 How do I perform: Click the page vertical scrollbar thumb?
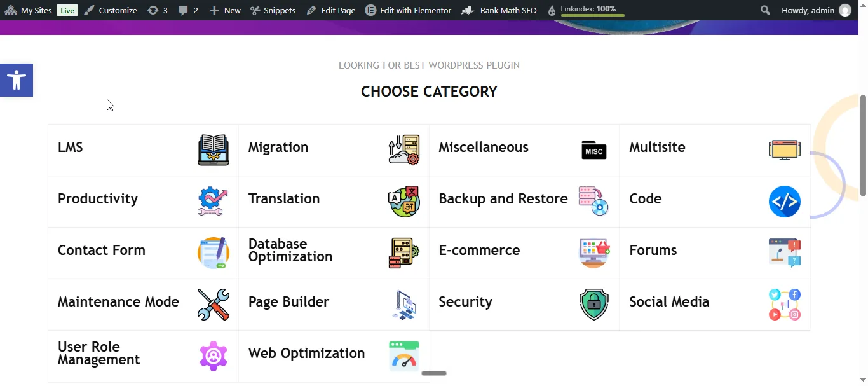(x=863, y=145)
